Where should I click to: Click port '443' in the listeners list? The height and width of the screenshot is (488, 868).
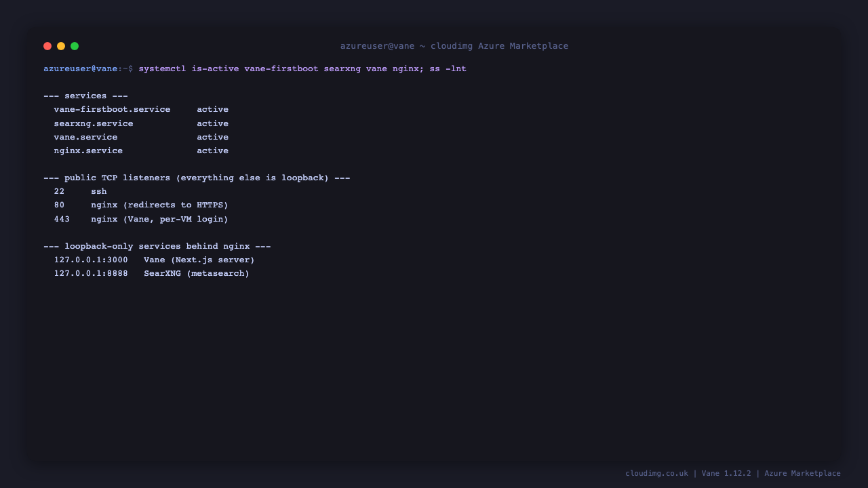tap(62, 219)
